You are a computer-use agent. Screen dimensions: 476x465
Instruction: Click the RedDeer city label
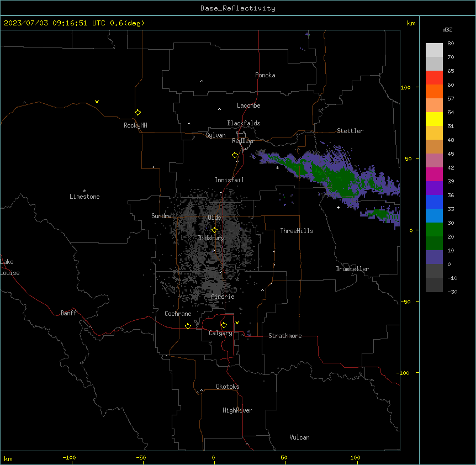coord(243,141)
